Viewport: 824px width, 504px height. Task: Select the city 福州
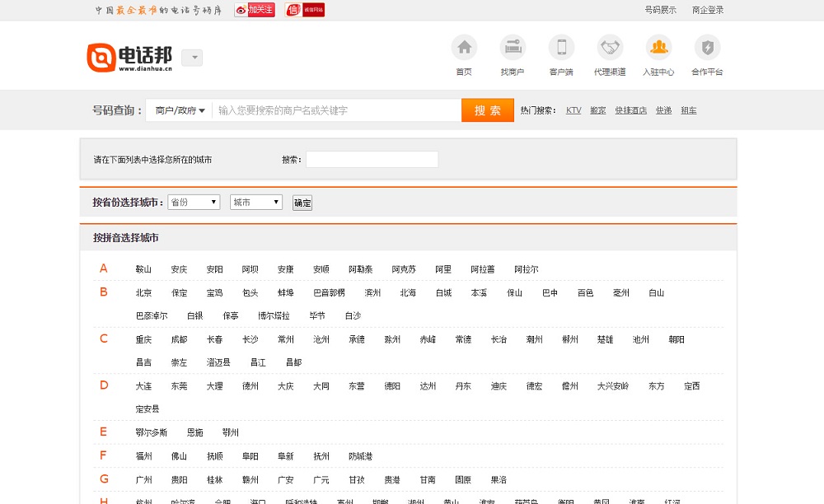(143, 456)
